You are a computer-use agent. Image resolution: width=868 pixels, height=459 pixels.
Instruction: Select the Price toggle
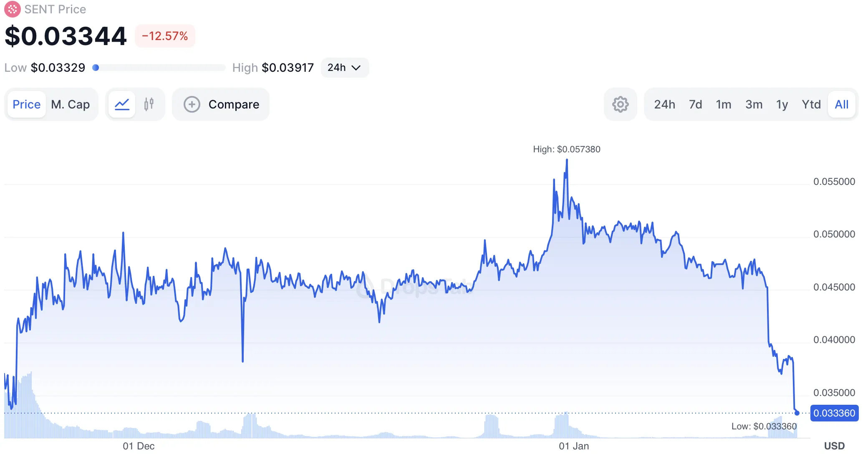tap(27, 104)
